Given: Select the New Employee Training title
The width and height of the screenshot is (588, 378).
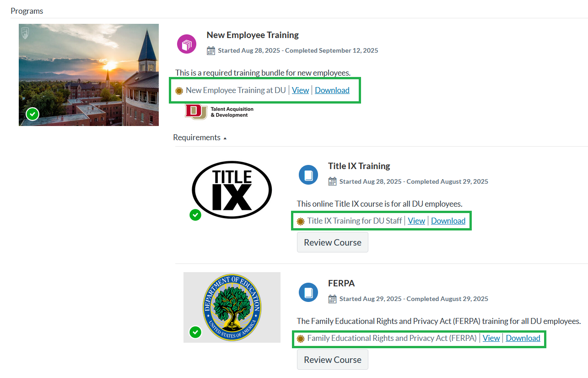Looking at the screenshot, I should click(x=253, y=34).
